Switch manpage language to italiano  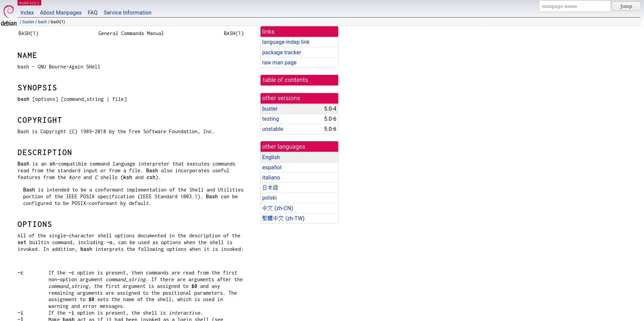click(x=271, y=177)
